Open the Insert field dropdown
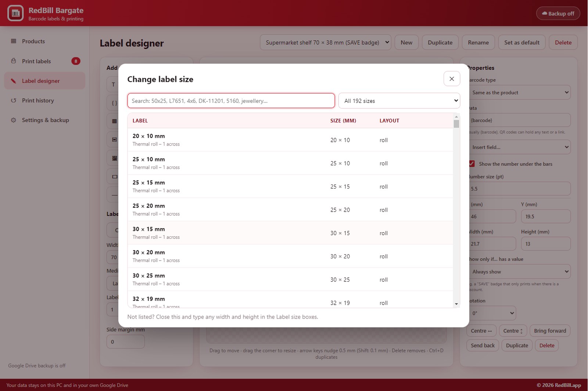Image resolution: width=588 pixels, height=391 pixels. [x=519, y=147]
